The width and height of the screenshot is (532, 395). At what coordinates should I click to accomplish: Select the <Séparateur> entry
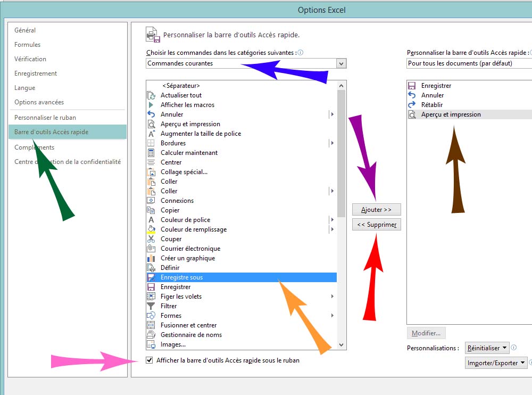pyautogui.click(x=242, y=86)
